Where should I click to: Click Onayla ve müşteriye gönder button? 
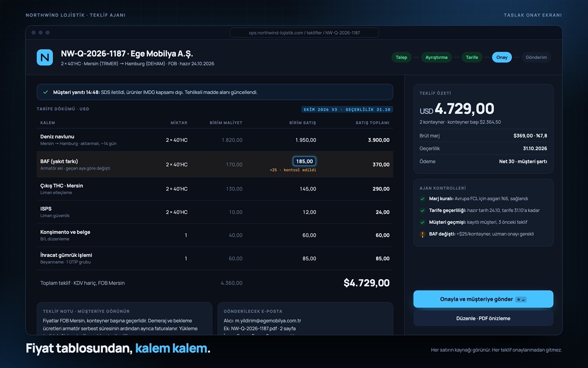[x=483, y=299]
